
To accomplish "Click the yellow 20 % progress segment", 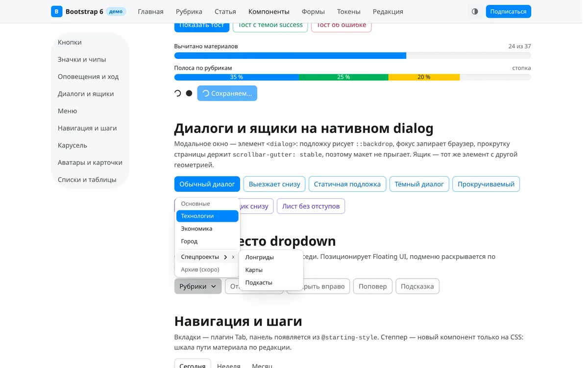I will 424,77.
